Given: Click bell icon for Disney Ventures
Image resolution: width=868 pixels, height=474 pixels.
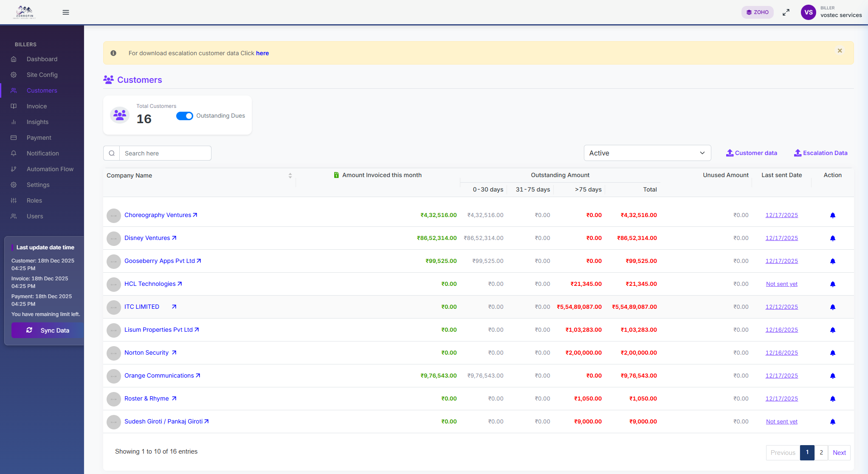Looking at the screenshot, I should pos(832,238).
